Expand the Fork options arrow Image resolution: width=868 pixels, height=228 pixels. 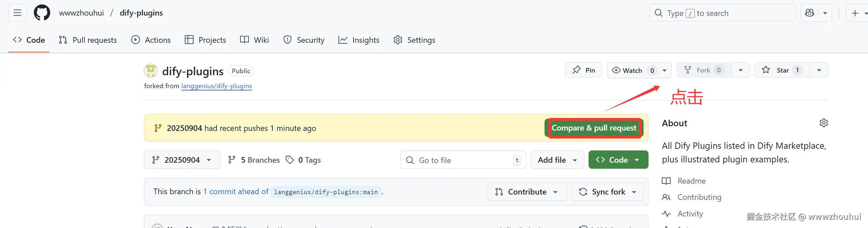tap(741, 70)
